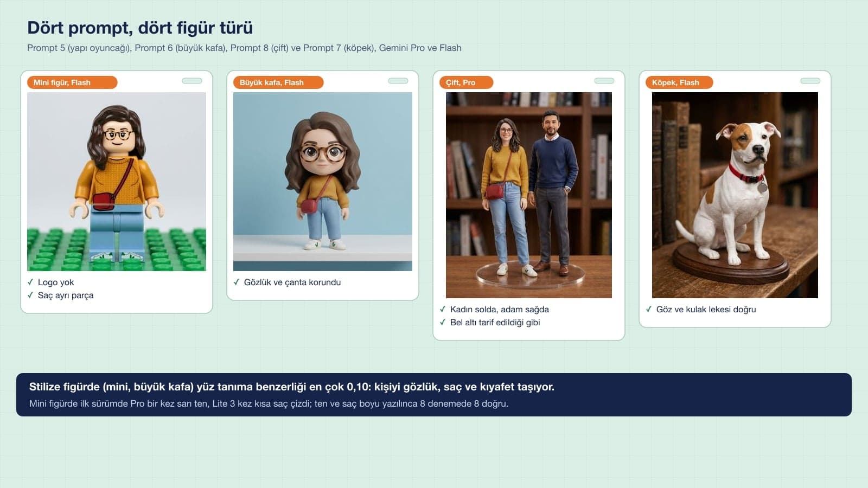
Task: Select the text Göz ve kulak lekesi doğru
Action: 706,309
